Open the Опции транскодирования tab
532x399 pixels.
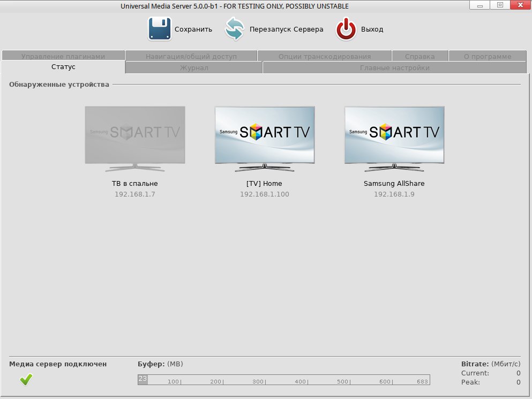pos(324,56)
